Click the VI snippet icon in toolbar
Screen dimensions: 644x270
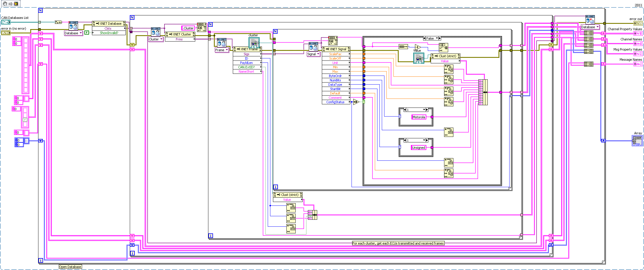(16, 4)
